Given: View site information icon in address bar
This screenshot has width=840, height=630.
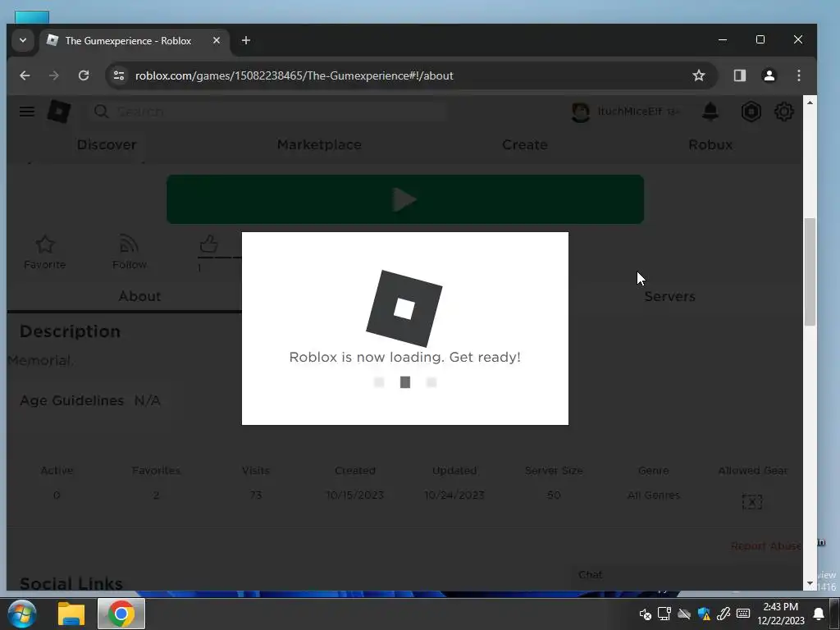Looking at the screenshot, I should coord(119,75).
